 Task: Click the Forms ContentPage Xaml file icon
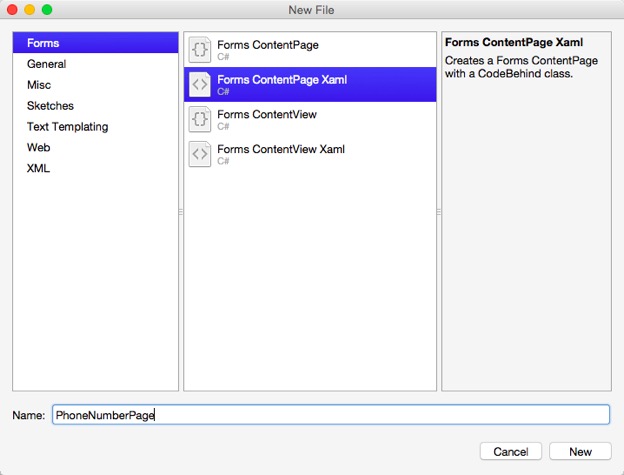point(199,84)
